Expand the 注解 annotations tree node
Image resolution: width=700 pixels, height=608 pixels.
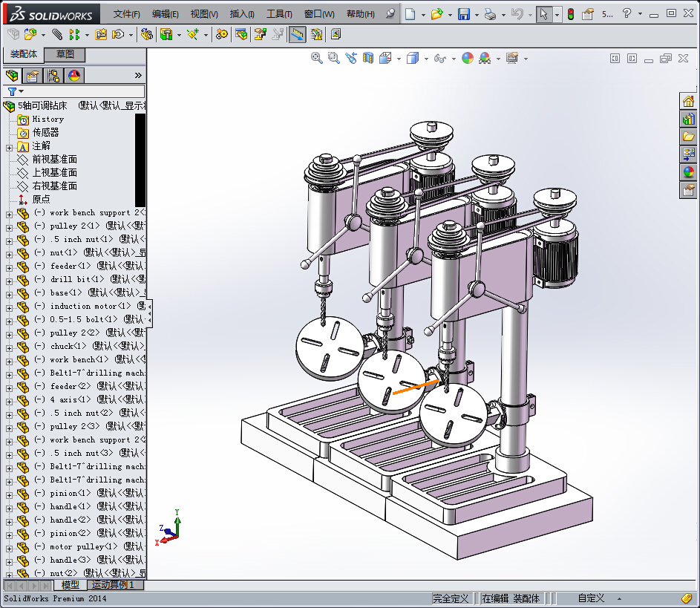pyautogui.click(x=9, y=147)
